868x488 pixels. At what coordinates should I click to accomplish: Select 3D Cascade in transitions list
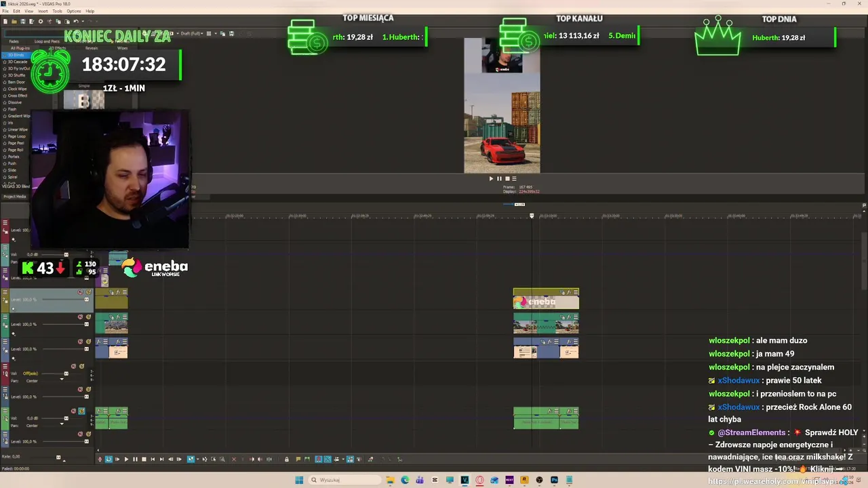(x=18, y=62)
